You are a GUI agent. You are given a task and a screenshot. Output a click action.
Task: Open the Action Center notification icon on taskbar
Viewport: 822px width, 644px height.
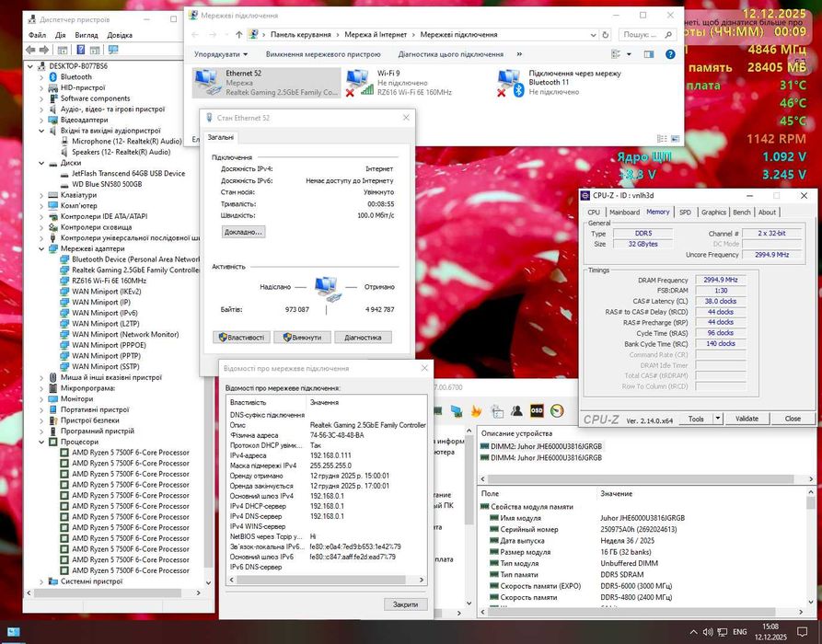[802, 631]
